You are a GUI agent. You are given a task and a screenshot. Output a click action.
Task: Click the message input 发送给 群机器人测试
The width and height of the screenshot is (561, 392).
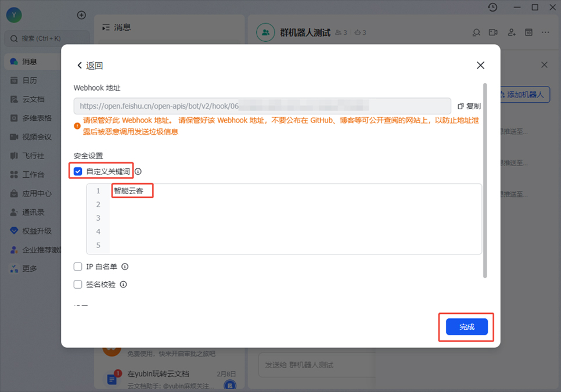click(317, 365)
